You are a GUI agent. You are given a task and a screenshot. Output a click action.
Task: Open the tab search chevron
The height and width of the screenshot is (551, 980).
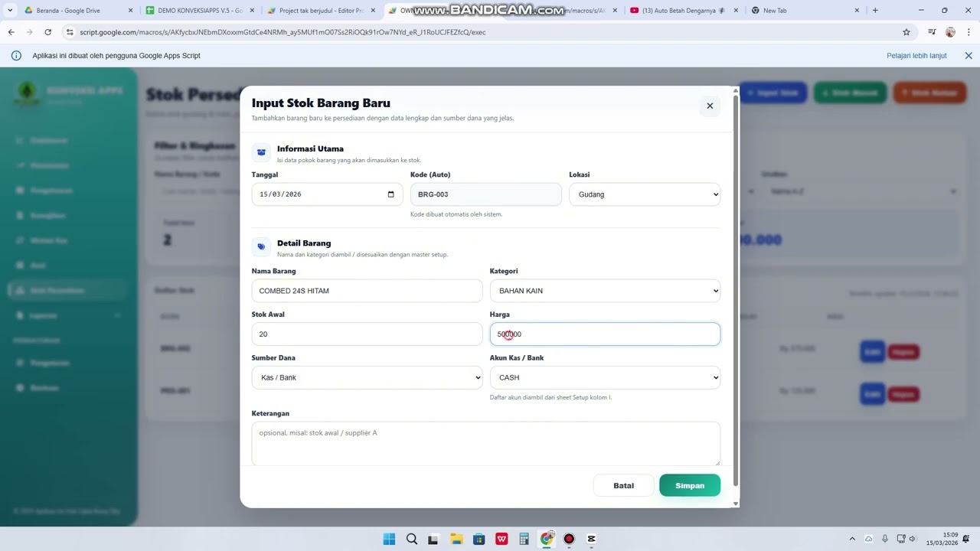(x=10, y=11)
